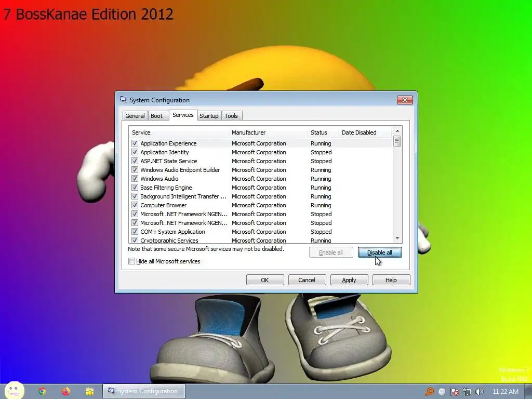Click System Configuration taskbar button
Screen dimensions: 532x399
tap(144, 391)
